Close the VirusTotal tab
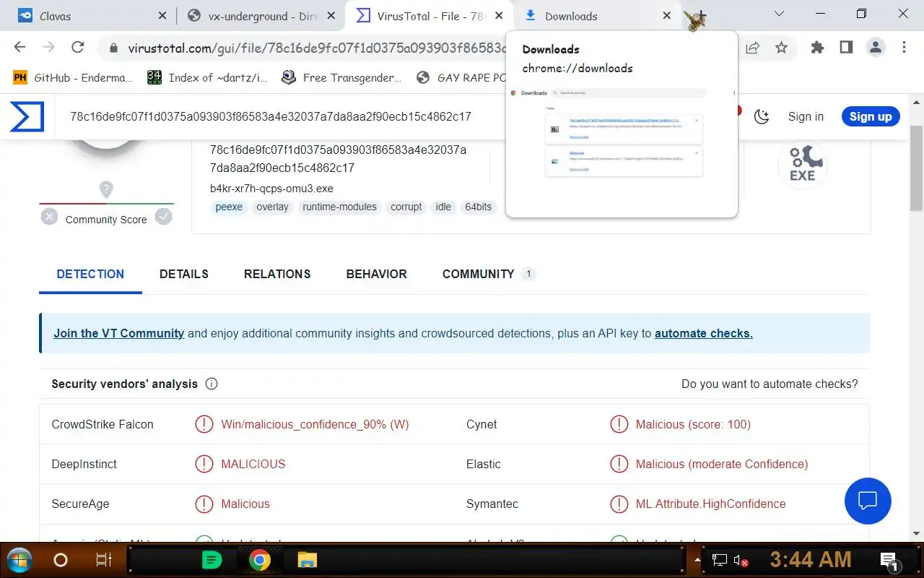Image resolution: width=924 pixels, height=578 pixels. [498, 16]
